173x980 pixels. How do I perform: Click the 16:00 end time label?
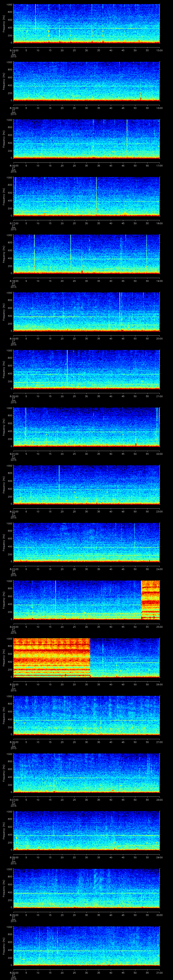pos(159,108)
